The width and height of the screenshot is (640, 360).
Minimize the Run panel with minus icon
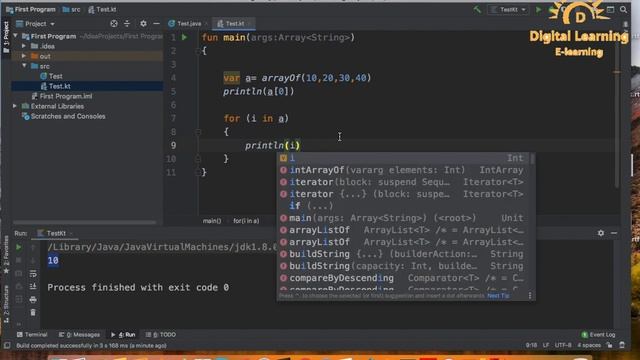pyautogui.click(x=614, y=233)
